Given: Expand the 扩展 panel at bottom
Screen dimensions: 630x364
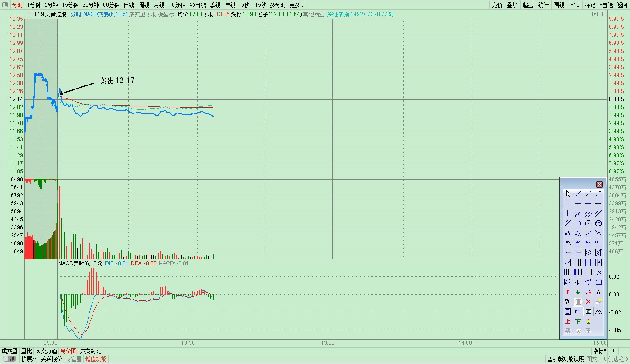Looking at the screenshot, I should (x=29, y=359).
